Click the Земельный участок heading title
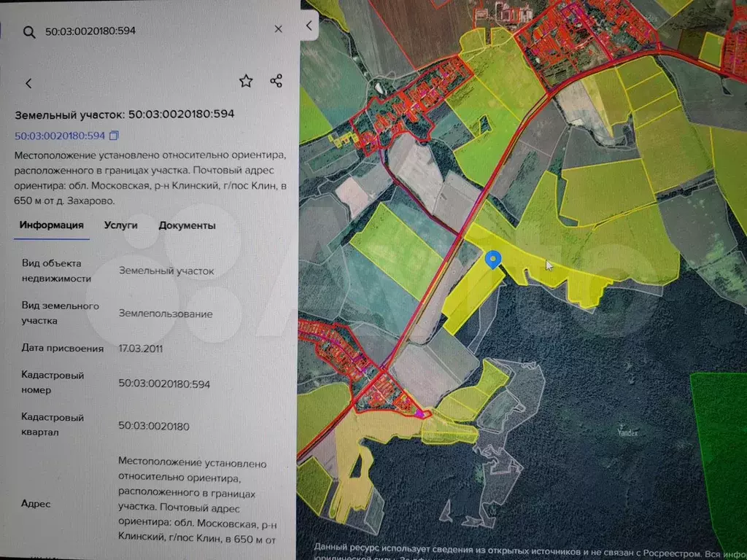 click(124, 114)
